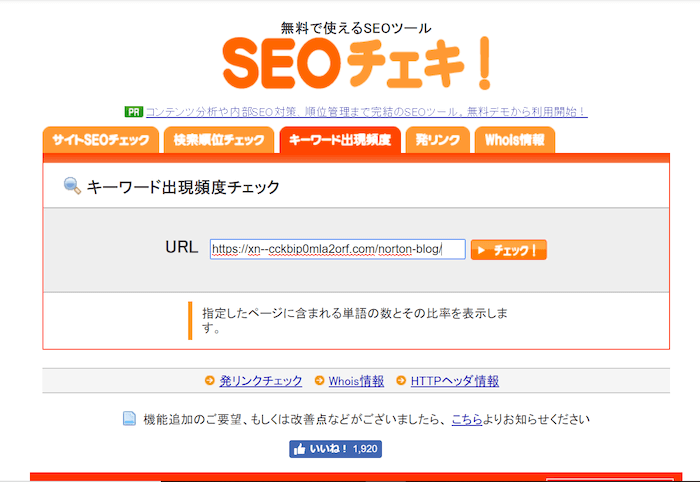Click the arrow icon before HTTPヘッダ情報
This screenshot has width=700, height=482.
[x=401, y=380]
